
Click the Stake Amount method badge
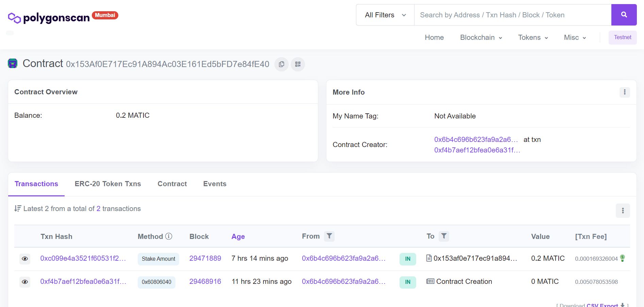158,259
